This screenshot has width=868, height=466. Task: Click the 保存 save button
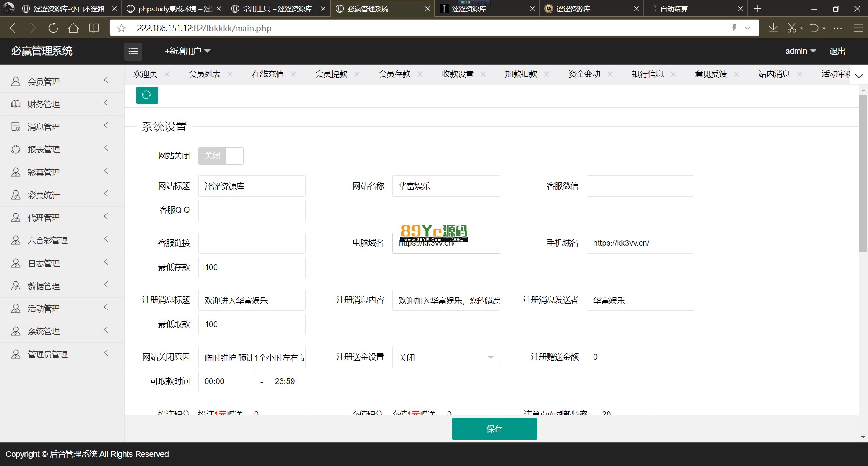[x=494, y=428]
